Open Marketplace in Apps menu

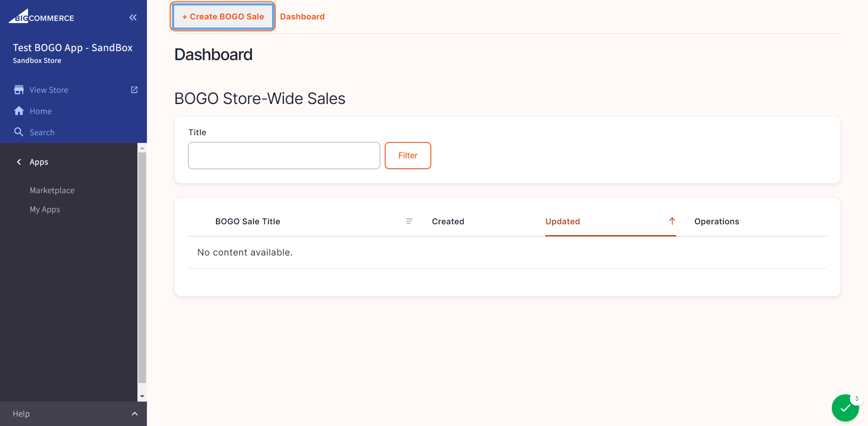pyautogui.click(x=52, y=190)
